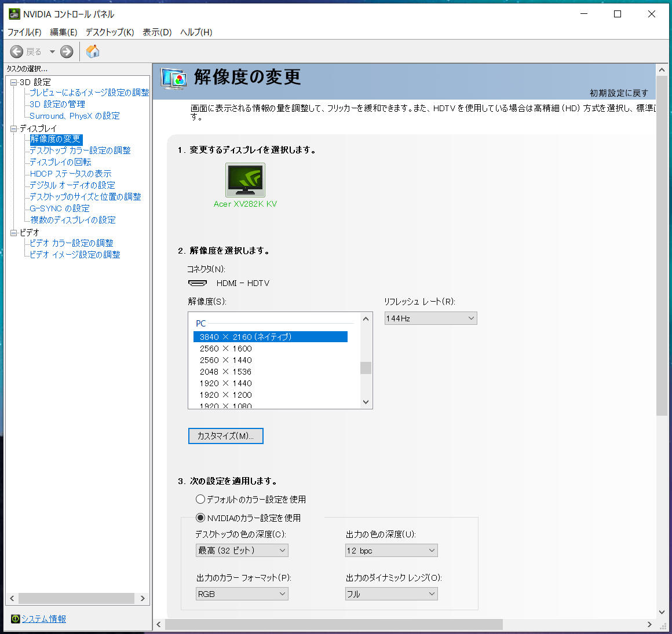The width and height of the screenshot is (672, 634).
Task: Open the 編集(E) menu
Action: [63, 32]
